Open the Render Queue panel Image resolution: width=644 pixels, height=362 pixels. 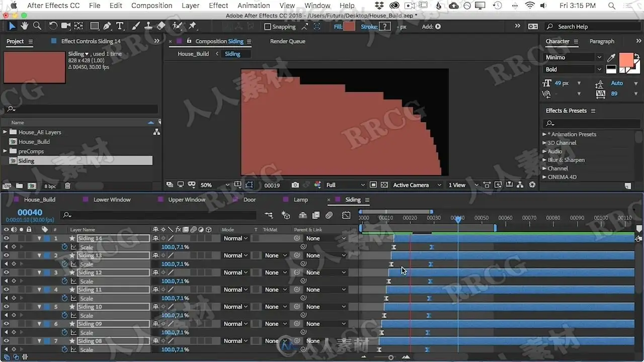click(x=288, y=41)
